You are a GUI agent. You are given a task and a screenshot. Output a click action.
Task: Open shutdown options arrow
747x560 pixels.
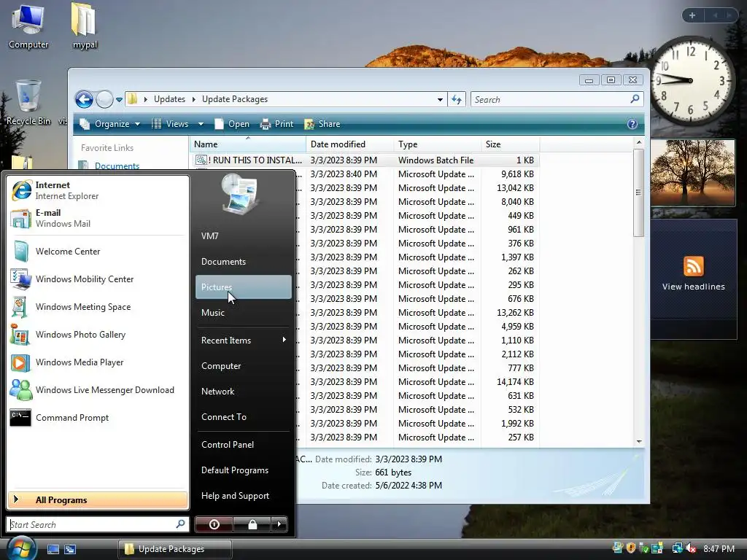[x=279, y=524]
